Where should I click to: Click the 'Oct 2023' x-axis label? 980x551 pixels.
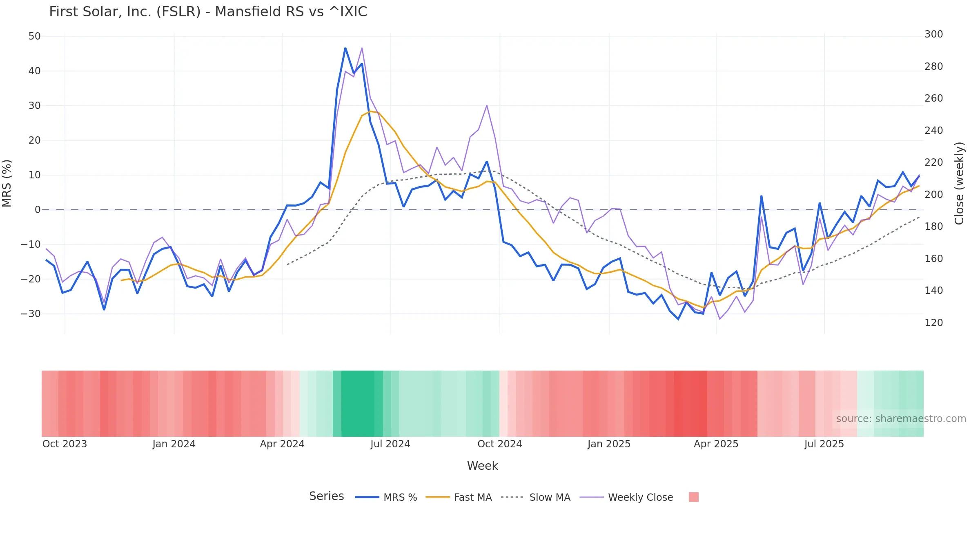65,444
